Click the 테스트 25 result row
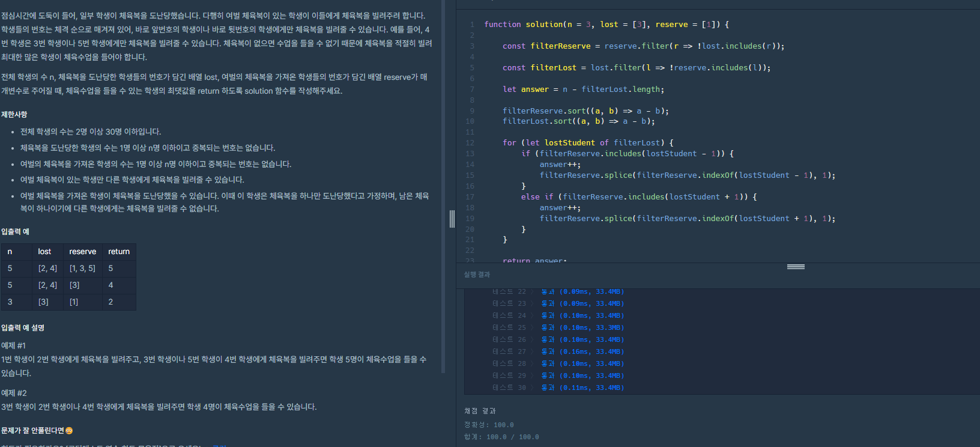Viewport: 980px width, 447px height. [558, 328]
